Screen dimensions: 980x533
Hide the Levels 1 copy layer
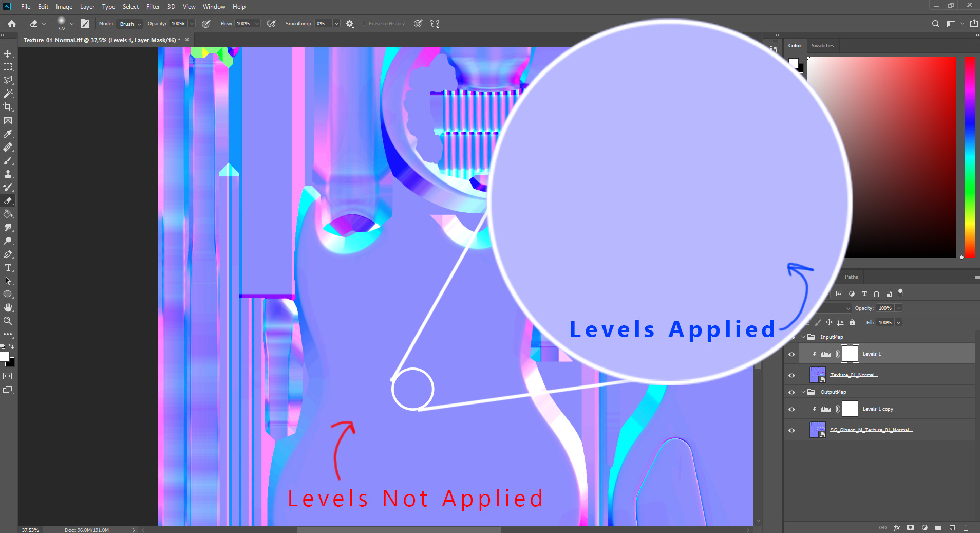pyautogui.click(x=791, y=409)
